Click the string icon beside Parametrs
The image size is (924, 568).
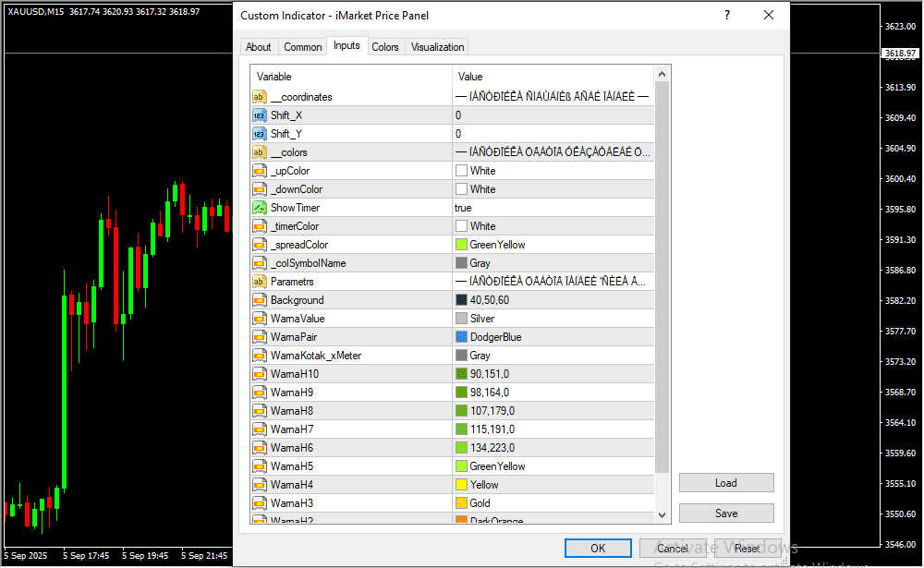coord(259,282)
